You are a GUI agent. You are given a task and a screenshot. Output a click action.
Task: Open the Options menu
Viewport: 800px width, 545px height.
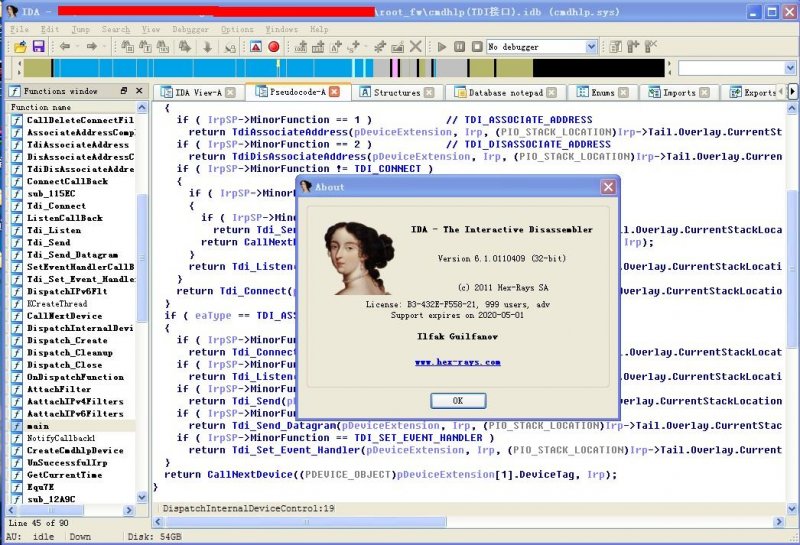(x=237, y=29)
